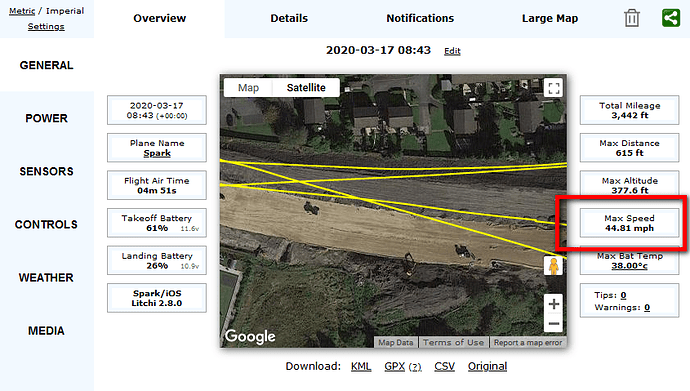Open Settings link
Viewport: 690px width, 391px height.
[x=46, y=26]
